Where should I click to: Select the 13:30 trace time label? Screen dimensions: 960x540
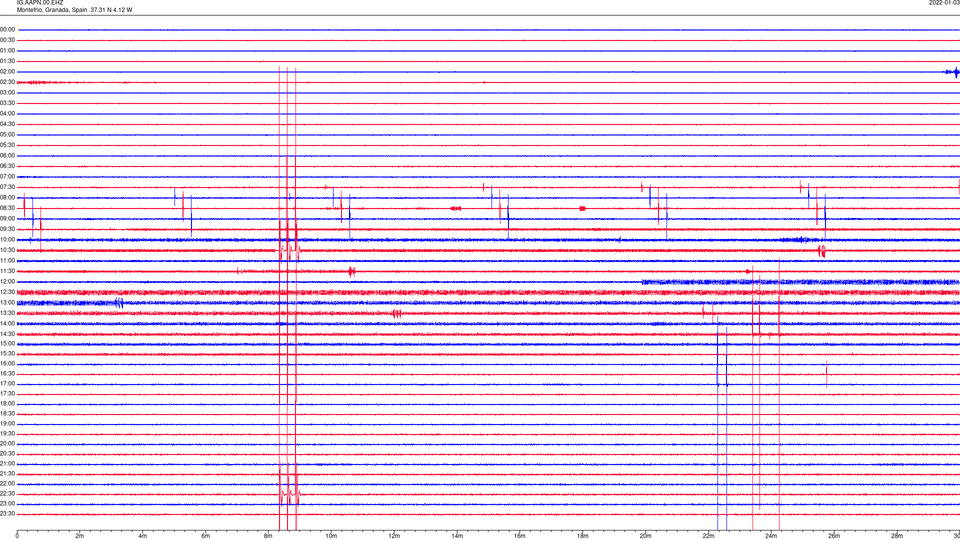pos(7,313)
